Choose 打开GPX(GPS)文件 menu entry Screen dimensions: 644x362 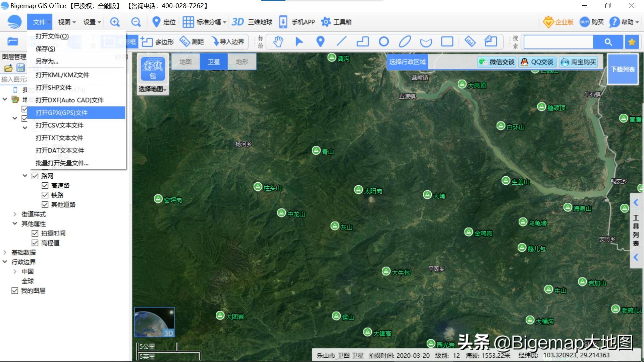pos(76,113)
